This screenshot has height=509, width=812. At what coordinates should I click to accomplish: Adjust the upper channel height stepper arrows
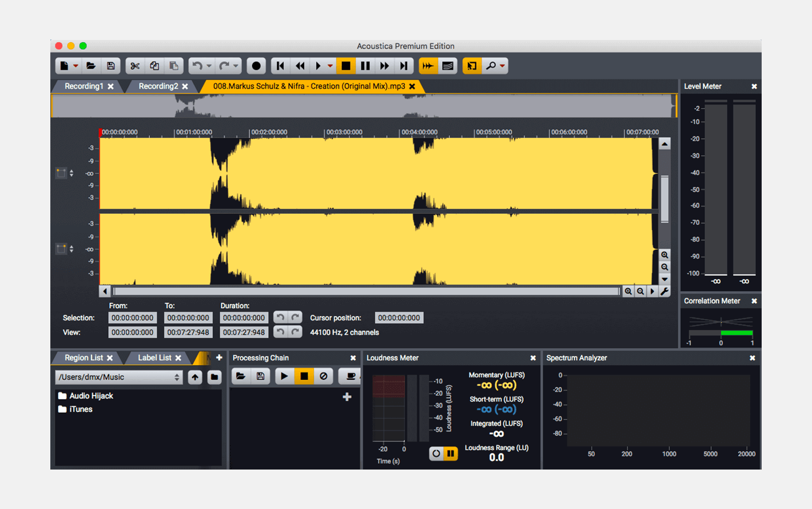click(x=71, y=173)
